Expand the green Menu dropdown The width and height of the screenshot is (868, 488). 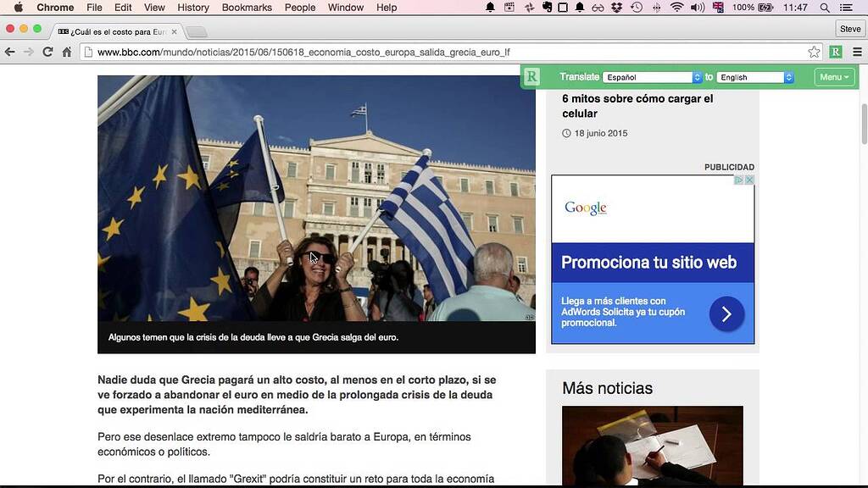tap(834, 77)
